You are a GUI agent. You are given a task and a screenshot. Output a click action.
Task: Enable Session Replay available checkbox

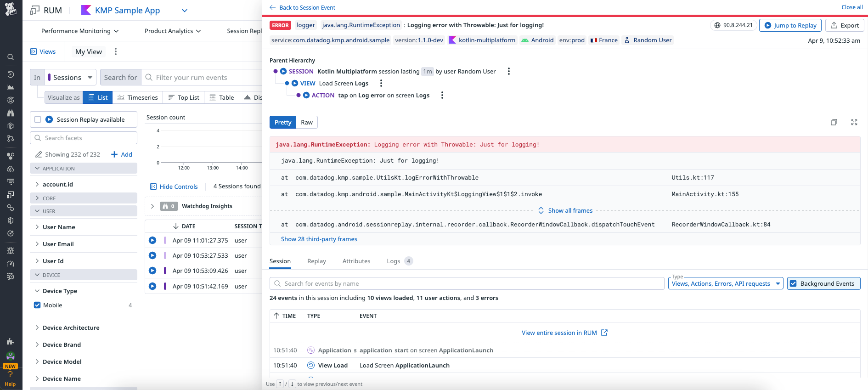pyautogui.click(x=38, y=119)
